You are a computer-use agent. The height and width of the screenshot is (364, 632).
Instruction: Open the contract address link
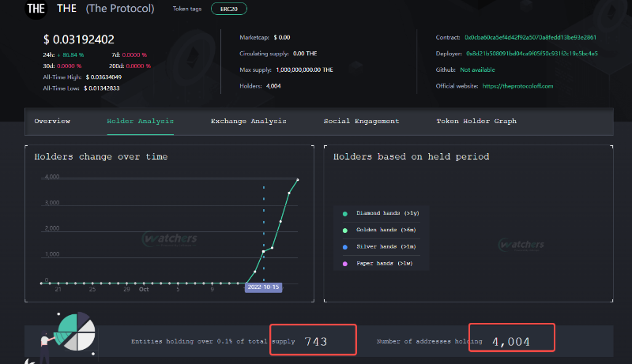(530, 37)
